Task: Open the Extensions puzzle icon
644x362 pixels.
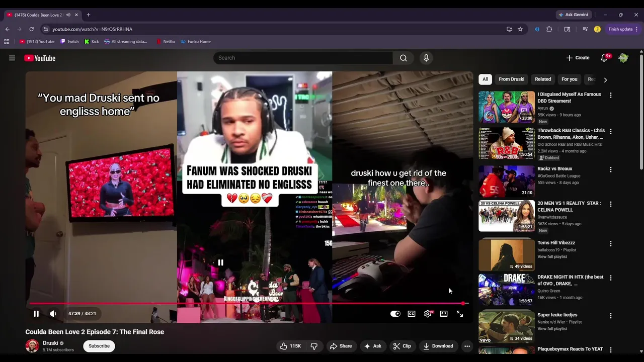Action: (x=549, y=29)
